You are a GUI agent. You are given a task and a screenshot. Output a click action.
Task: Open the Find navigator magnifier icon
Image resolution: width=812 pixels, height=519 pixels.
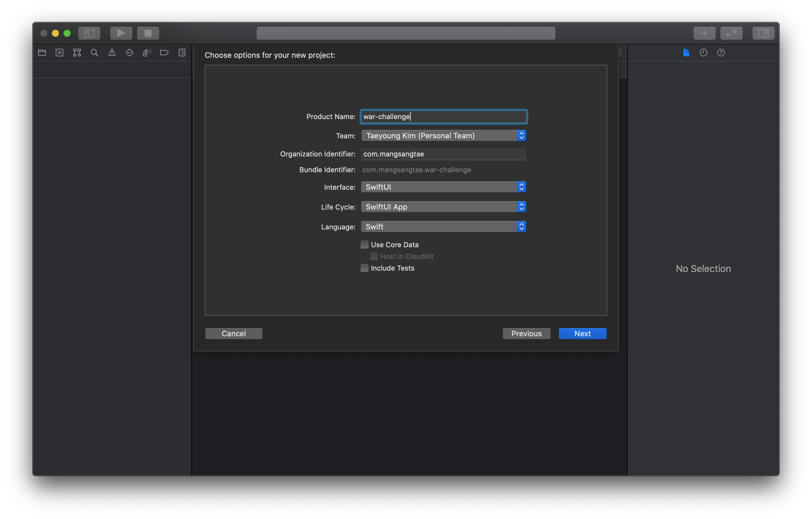click(x=94, y=53)
